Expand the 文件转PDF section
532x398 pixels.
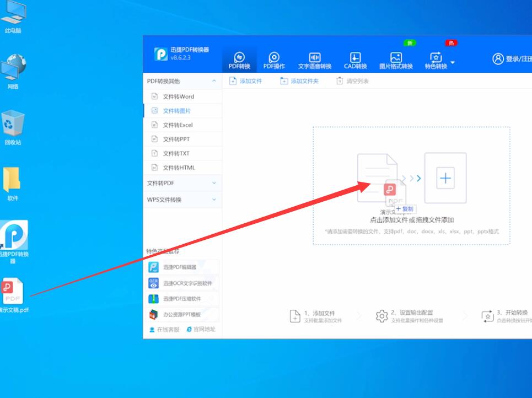[x=183, y=183]
